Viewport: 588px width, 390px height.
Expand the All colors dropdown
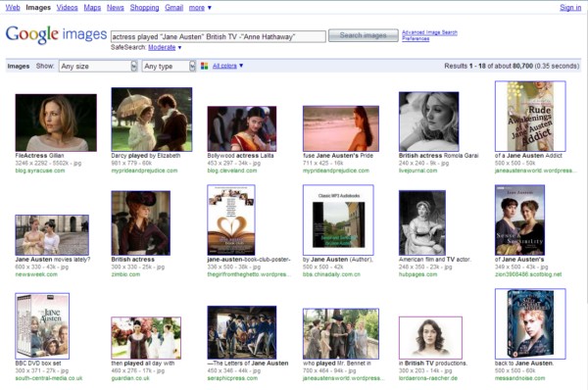(227, 66)
